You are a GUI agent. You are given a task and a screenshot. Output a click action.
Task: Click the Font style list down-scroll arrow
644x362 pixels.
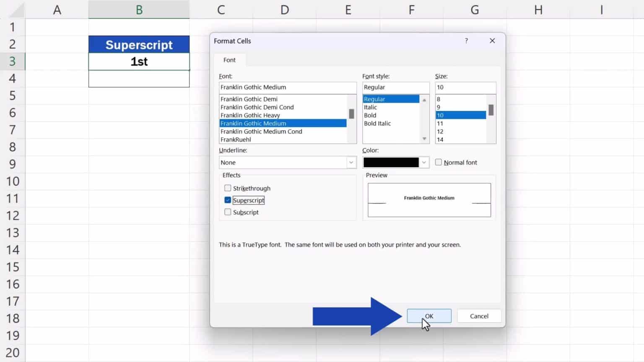[x=424, y=138]
